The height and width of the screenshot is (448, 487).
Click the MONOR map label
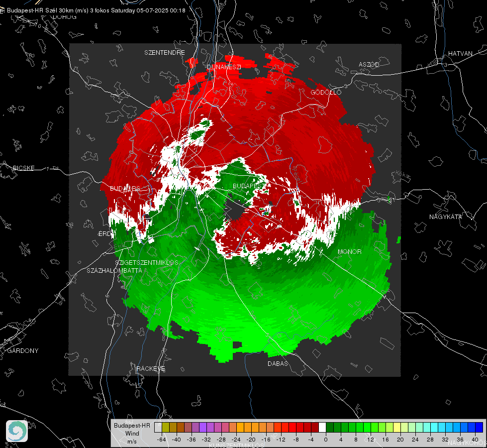pos(349,251)
